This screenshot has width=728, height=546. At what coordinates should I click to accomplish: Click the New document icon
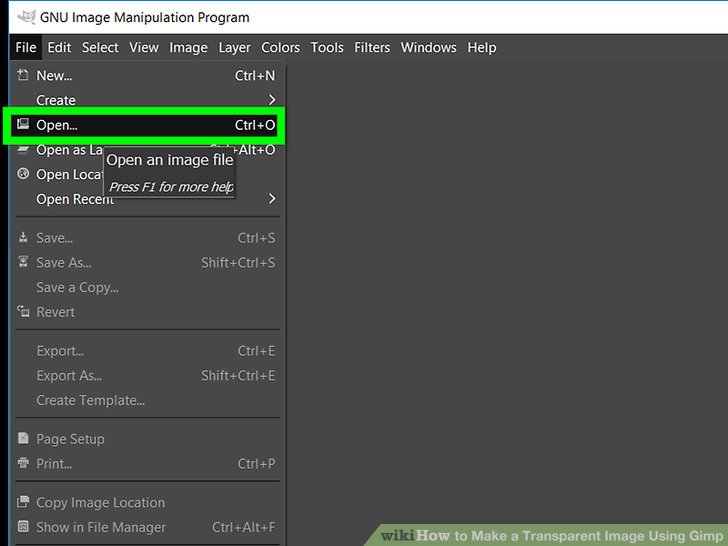tap(23, 75)
